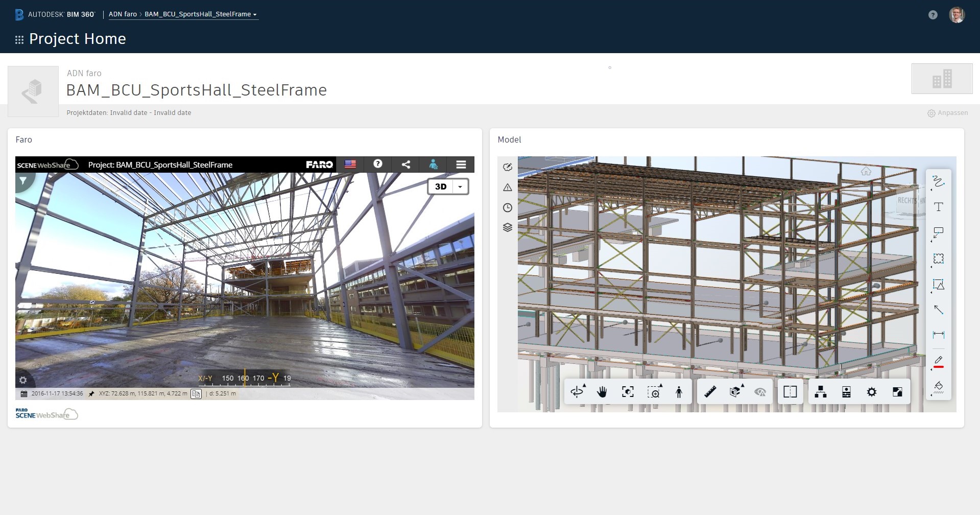980x515 pixels.
Task: Open the issues warning triangle icon
Action: 507,188
